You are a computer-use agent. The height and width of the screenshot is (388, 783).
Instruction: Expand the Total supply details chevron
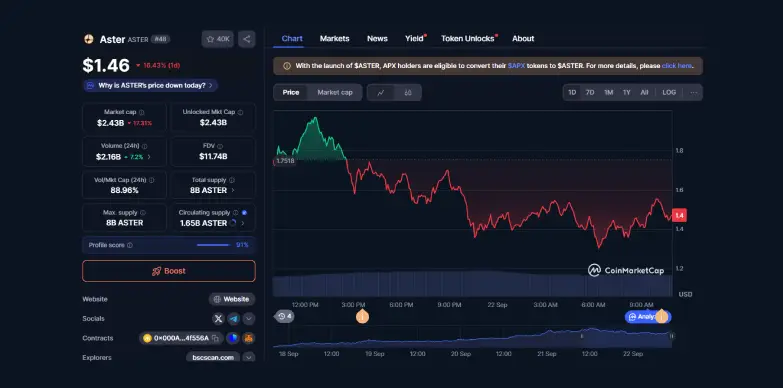pyautogui.click(x=233, y=190)
